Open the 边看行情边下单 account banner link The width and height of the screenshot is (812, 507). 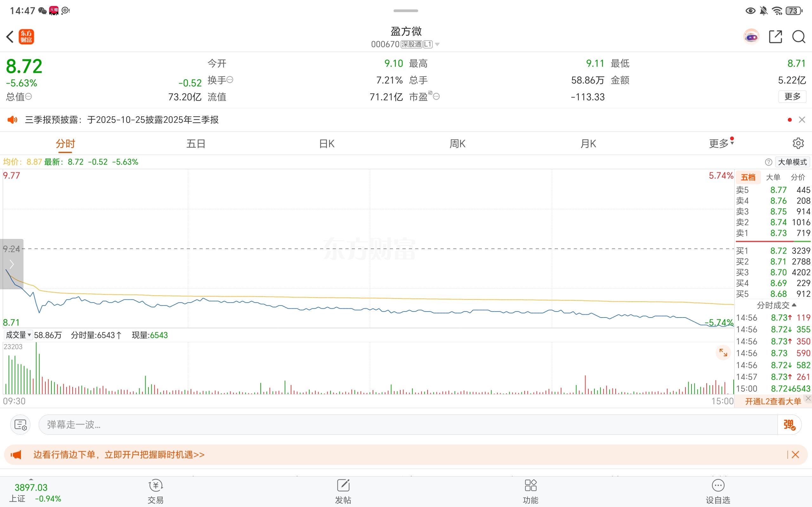tap(119, 455)
